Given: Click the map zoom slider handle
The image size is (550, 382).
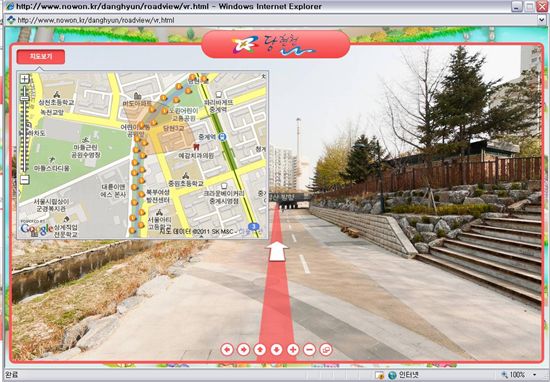Looking at the screenshot, I should tap(25, 98).
